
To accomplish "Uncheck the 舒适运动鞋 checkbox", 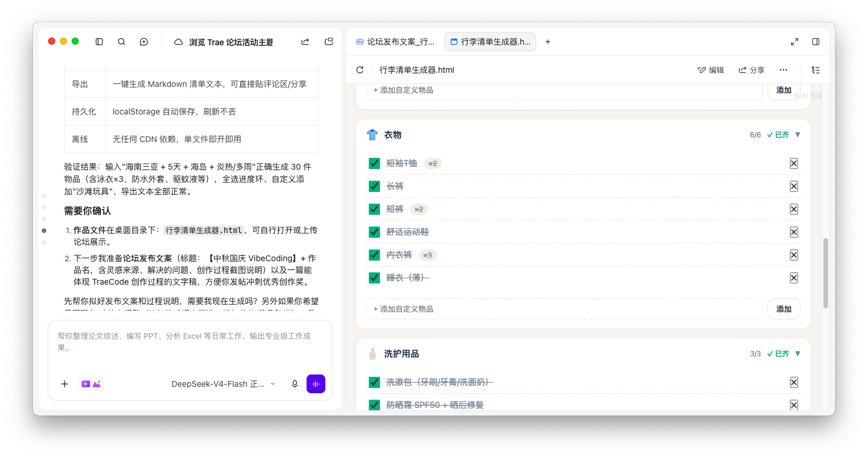I will point(374,232).
